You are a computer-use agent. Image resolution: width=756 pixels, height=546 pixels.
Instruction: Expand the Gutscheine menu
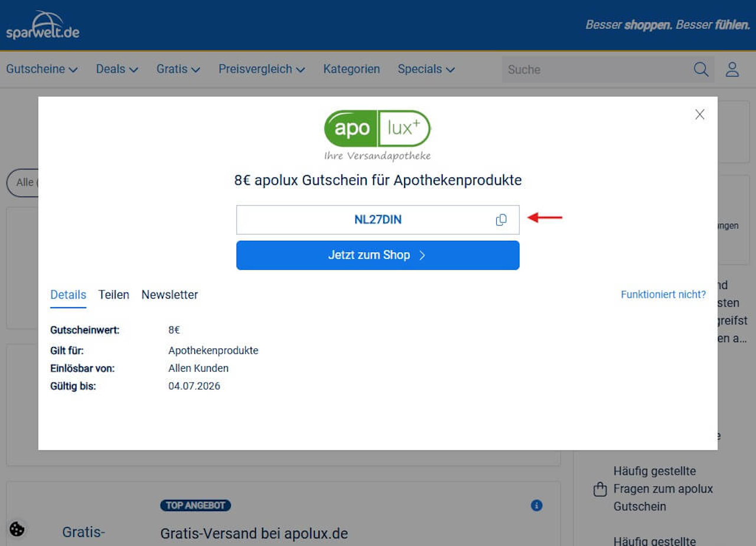click(42, 69)
